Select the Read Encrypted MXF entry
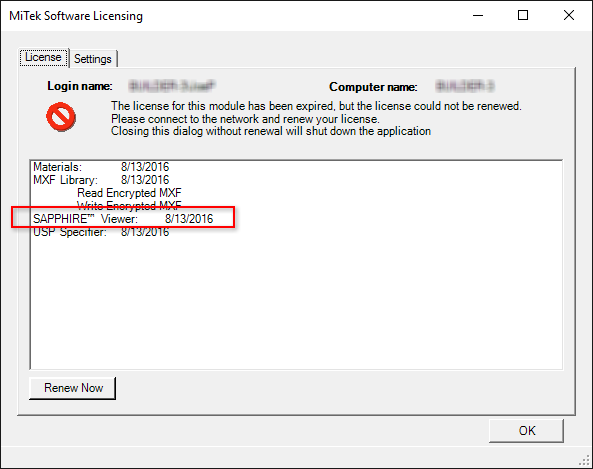Screen dimensions: 593x469 129,193
